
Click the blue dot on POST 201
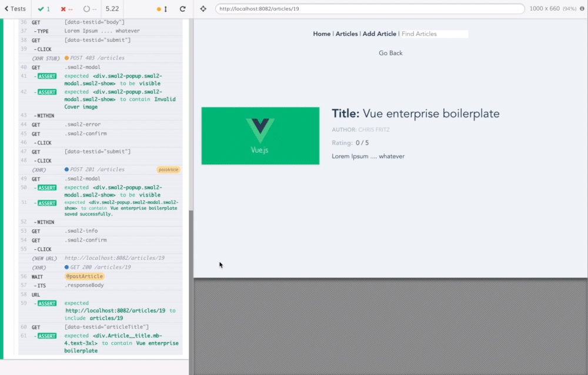(67, 169)
